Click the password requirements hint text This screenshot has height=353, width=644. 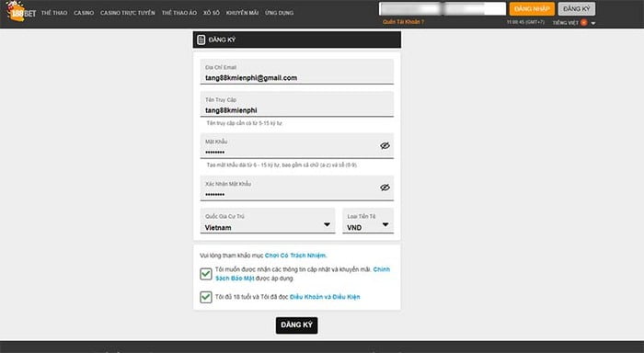pos(282,165)
